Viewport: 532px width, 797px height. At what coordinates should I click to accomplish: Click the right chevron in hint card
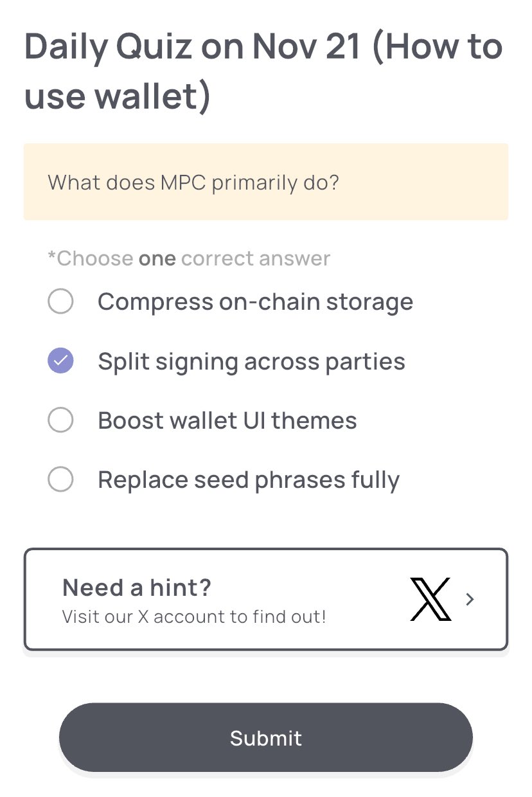coord(470,599)
